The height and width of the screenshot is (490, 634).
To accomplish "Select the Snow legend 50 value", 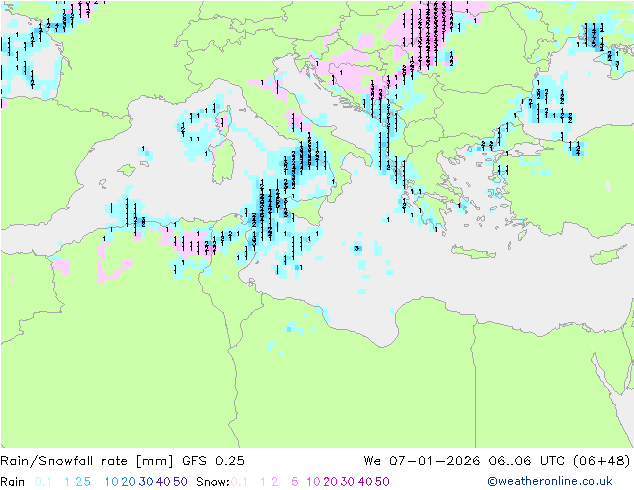I will pos(382,482).
